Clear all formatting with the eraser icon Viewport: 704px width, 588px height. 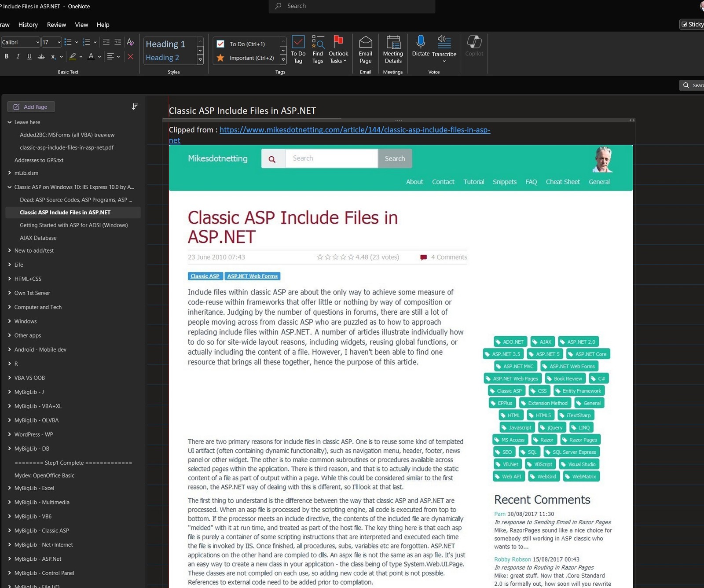130,42
